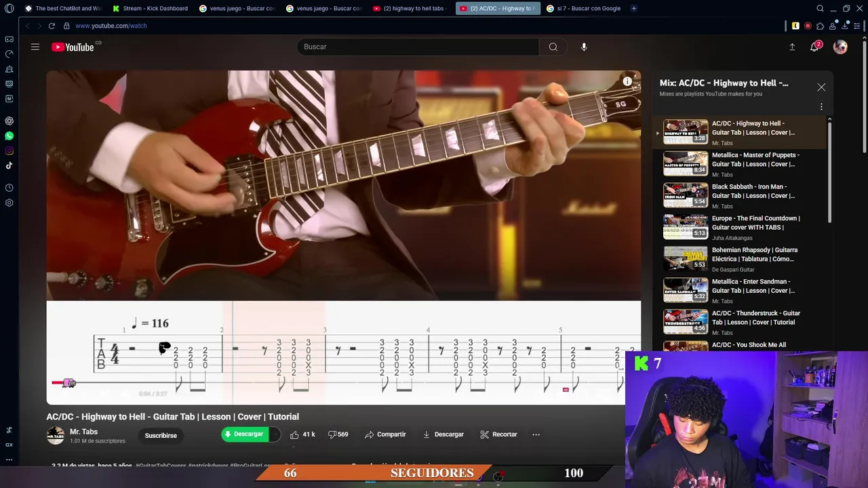The image size is (868, 488).
Task: Click the #GuitarTabCovers hashtag
Action: pos(161,466)
